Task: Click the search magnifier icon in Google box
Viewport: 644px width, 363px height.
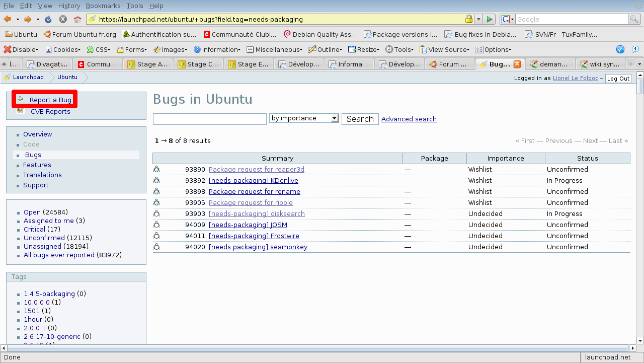Action: click(x=634, y=19)
